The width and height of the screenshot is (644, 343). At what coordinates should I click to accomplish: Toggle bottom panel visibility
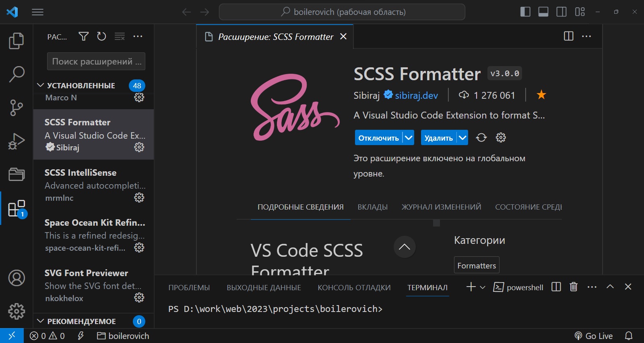[543, 12]
